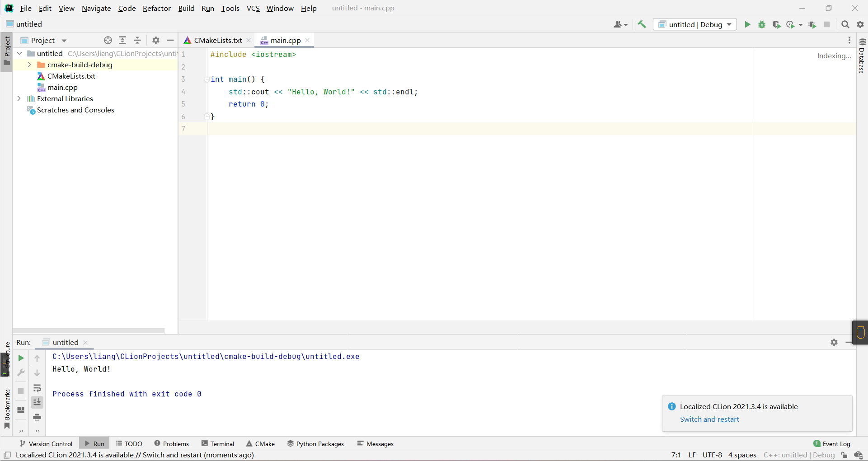
Task: Build project with the hammer icon
Action: (642, 24)
